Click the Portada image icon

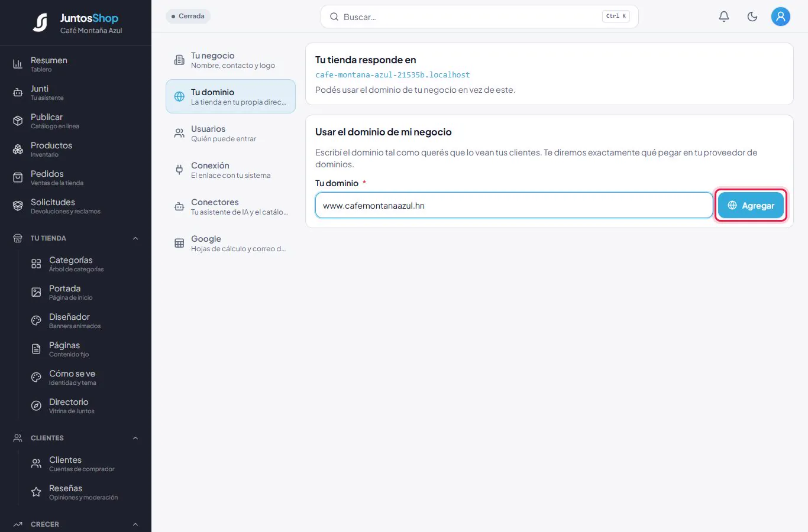[36, 292]
